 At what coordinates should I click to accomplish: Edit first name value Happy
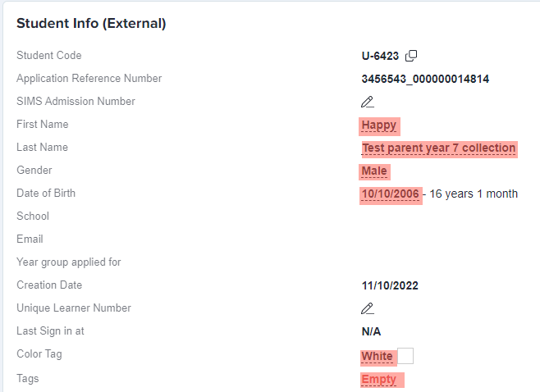(379, 125)
